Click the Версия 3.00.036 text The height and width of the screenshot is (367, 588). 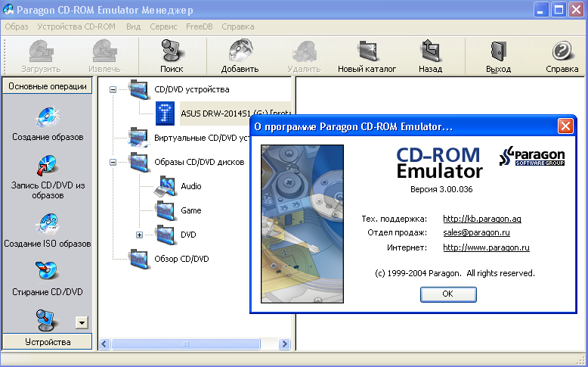tap(441, 189)
